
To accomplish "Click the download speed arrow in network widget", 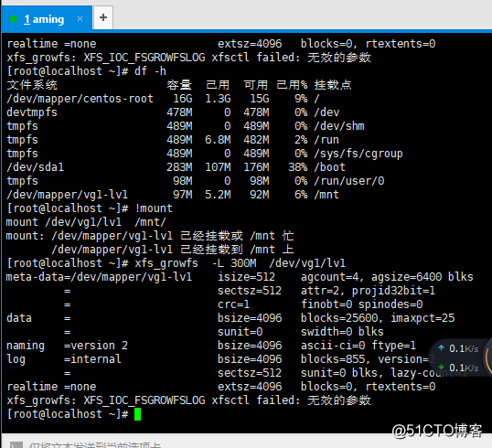I will (441, 367).
